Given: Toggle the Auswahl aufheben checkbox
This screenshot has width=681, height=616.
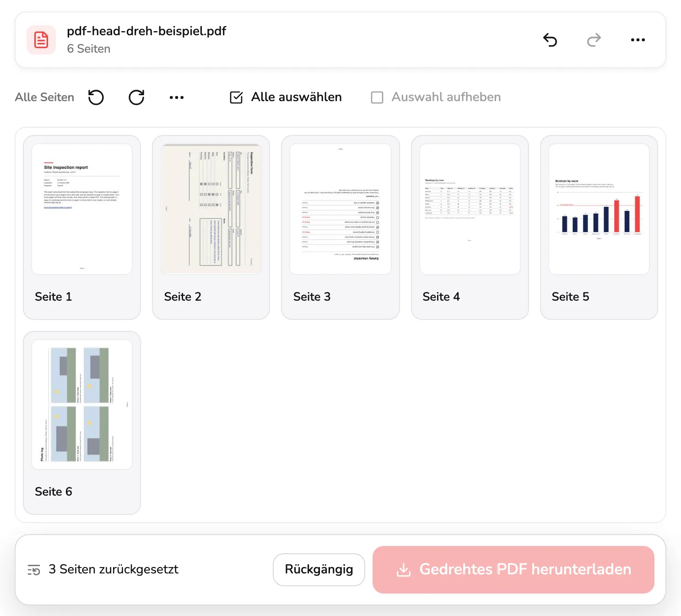Looking at the screenshot, I should (377, 97).
